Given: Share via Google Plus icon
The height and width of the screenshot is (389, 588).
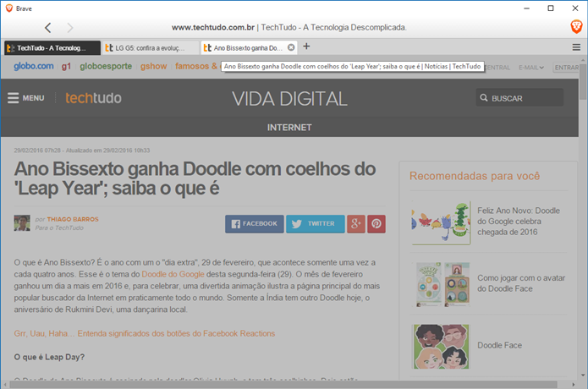Looking at the screenshot, I should pos(356,224).
